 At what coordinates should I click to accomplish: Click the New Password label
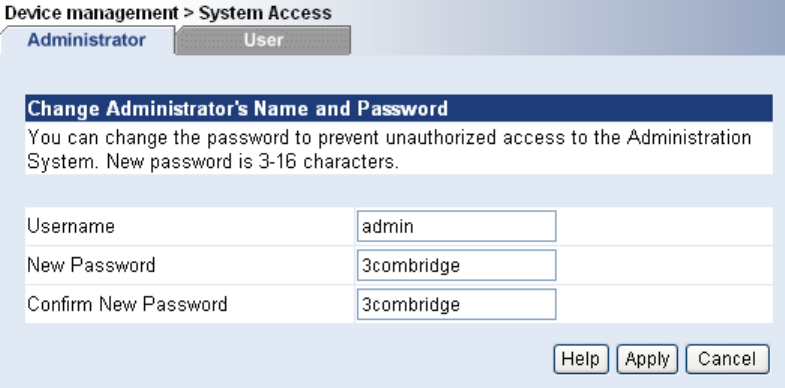(91, 265)
